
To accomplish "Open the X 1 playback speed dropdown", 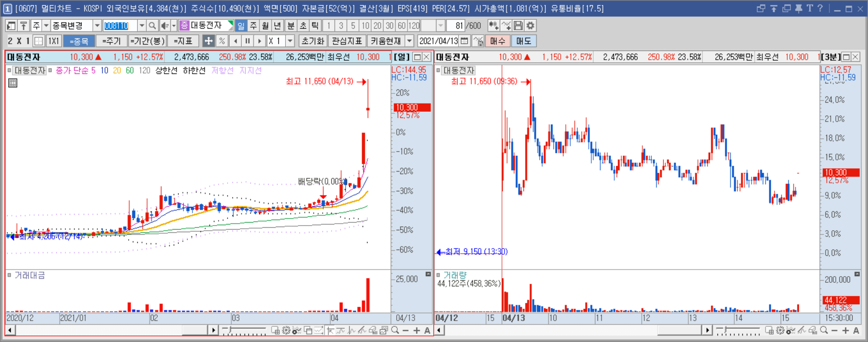I will [x=290, y=41].
